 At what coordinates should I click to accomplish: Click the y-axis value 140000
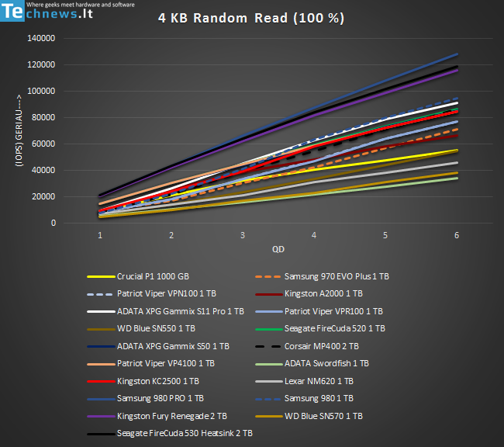41,38
